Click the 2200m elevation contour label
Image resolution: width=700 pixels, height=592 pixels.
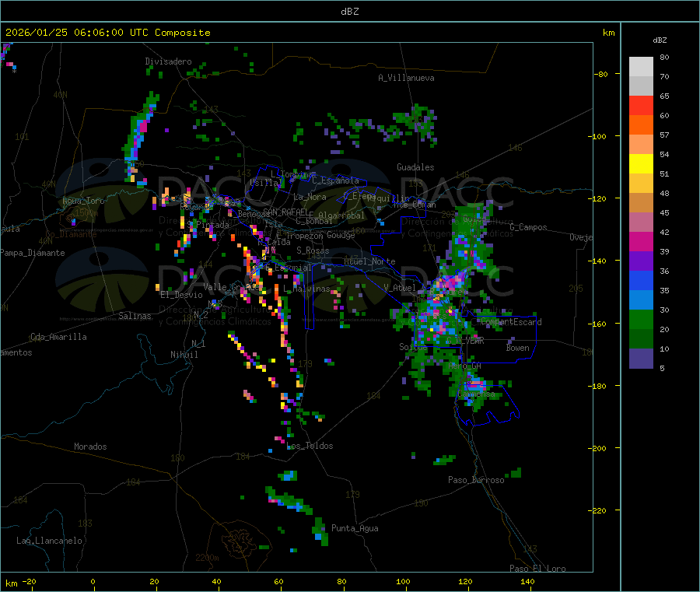[x=207, y=558]
